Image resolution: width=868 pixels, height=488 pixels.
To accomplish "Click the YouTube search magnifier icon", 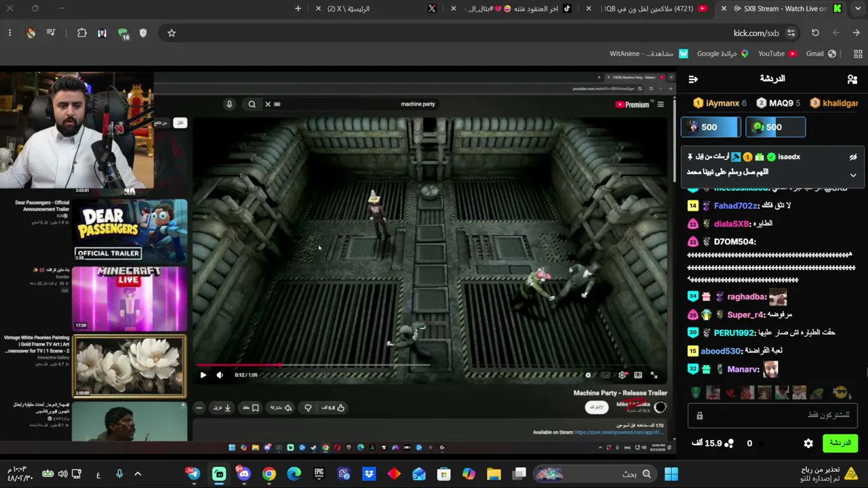I will tap(252, 104).
